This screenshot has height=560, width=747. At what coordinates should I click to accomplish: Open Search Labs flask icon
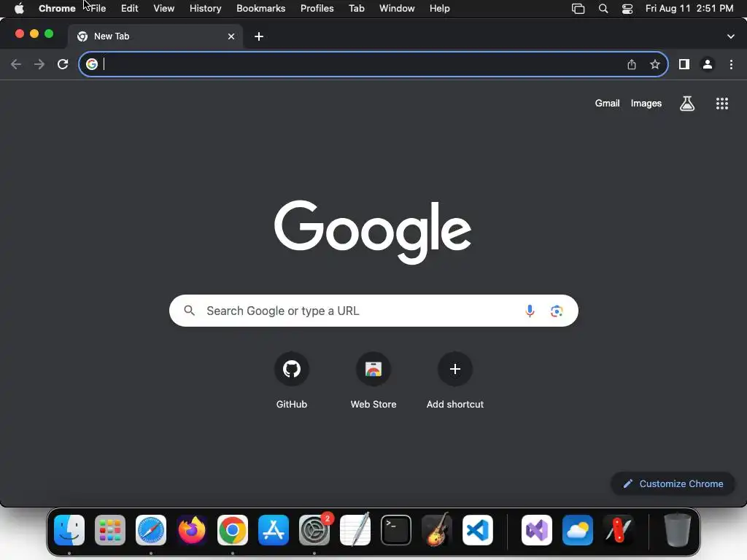(687, 104)
